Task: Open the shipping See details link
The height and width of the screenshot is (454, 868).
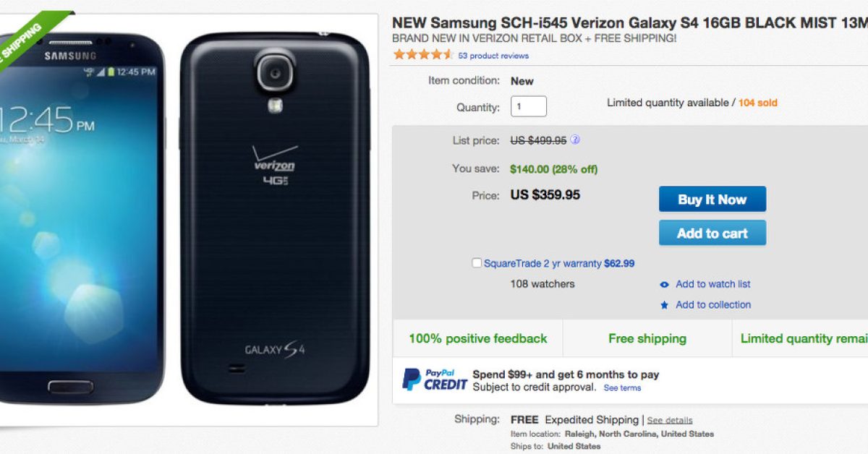Action: (x=669, y=420)
